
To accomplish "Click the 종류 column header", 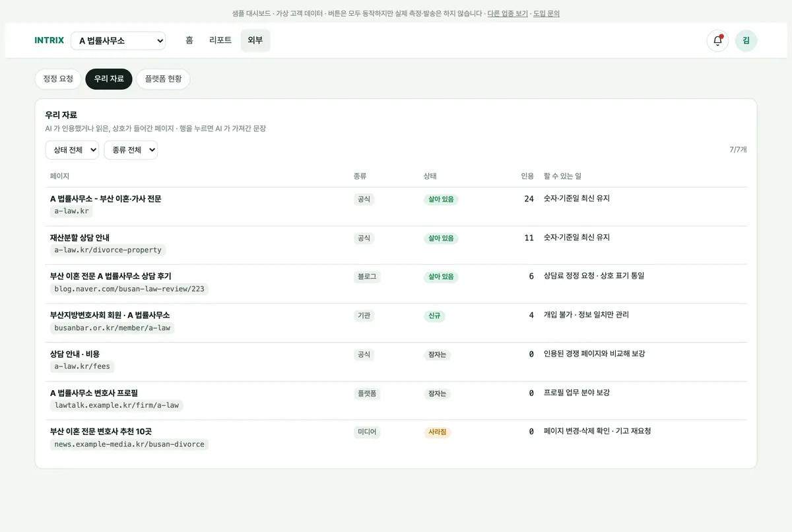I will 360,176.
